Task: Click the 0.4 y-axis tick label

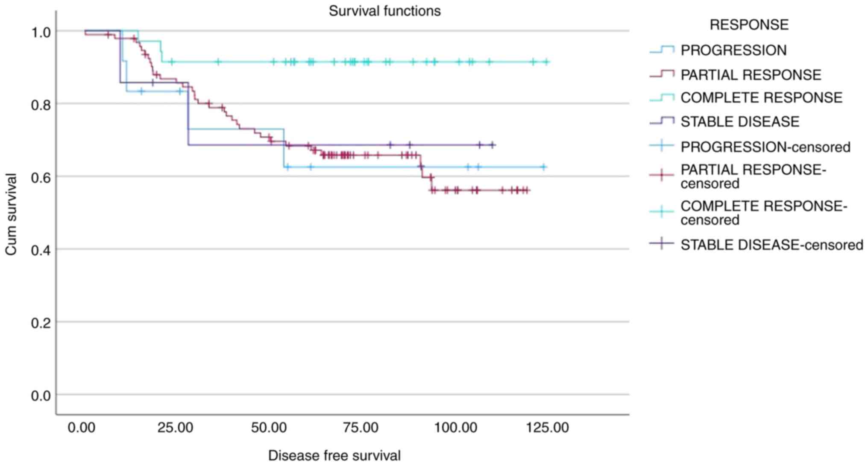Action: 41,250
